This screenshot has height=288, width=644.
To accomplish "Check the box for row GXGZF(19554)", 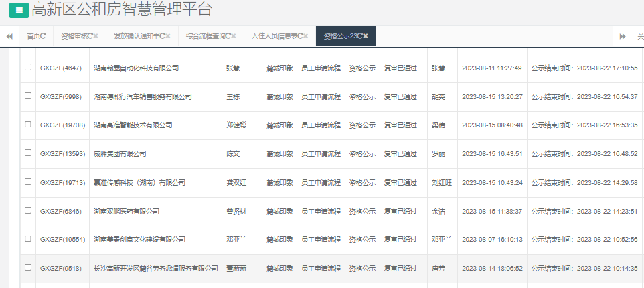I will pos(28,238).
